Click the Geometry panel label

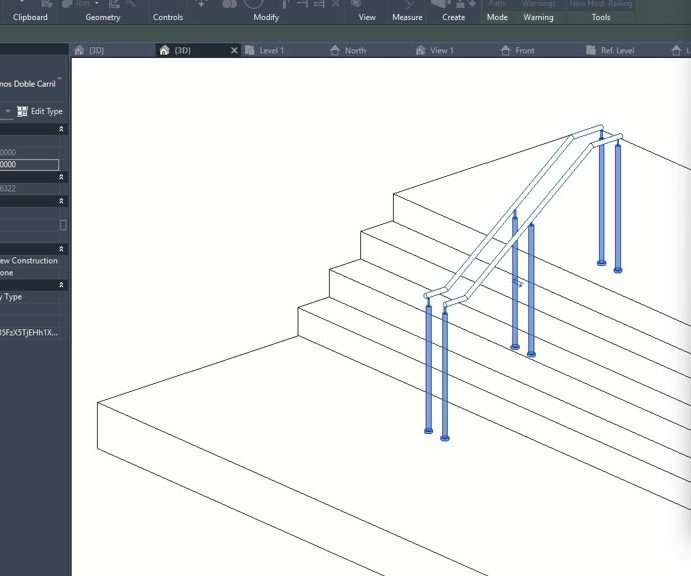coord(103,17)
